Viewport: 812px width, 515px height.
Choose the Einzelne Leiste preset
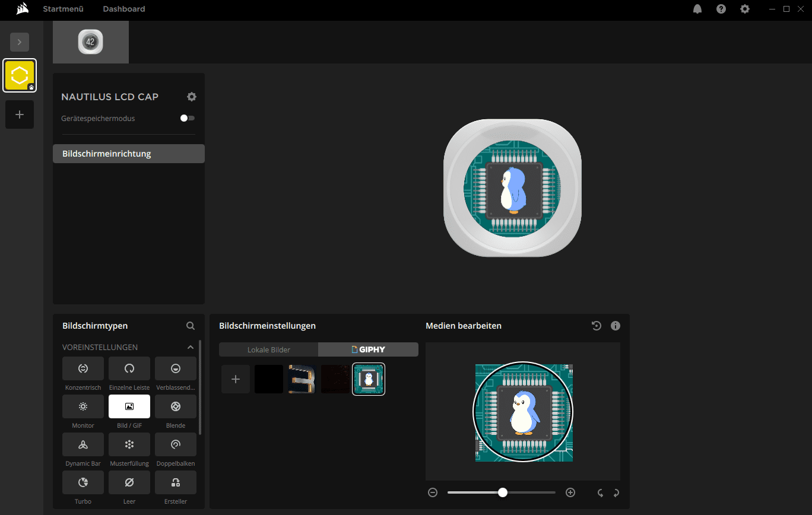tap(129, 368)
